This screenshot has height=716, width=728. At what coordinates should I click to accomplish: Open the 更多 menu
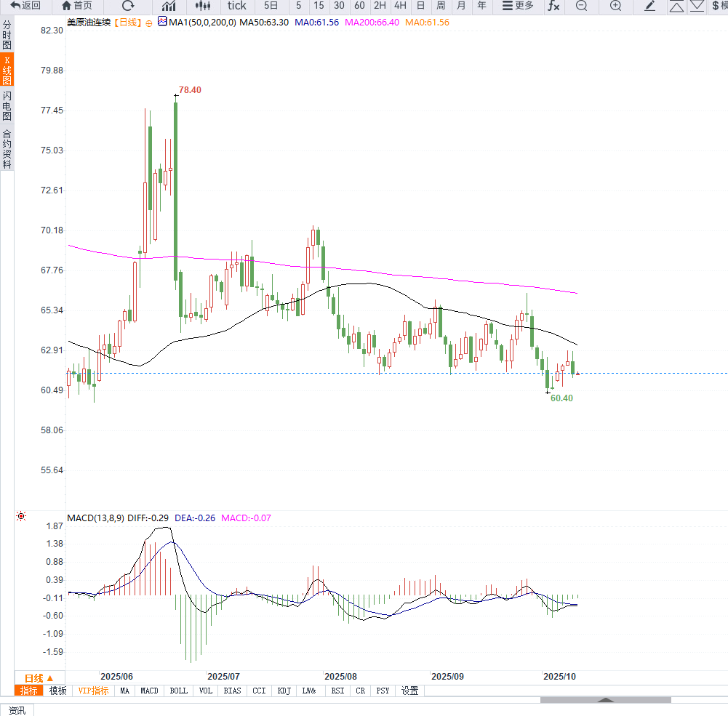[x=518, y=6]
